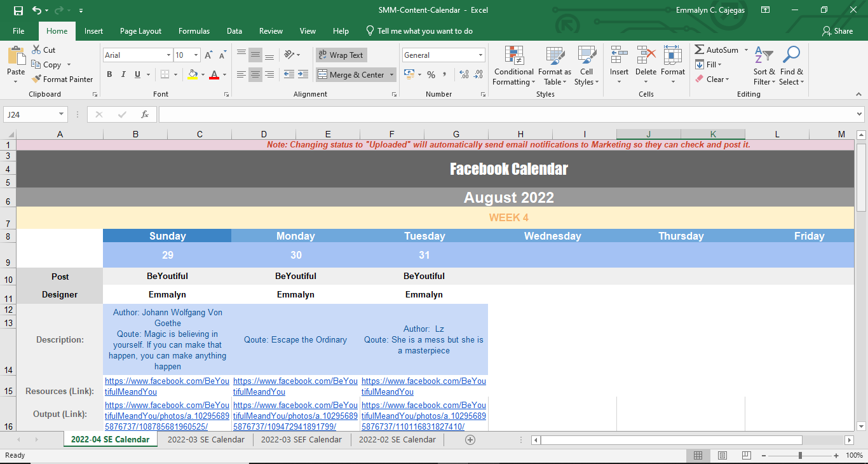This screenshot has width=868, height=464.
Task: Open the fill color yellow swatch
Action: pyautogui.click(x=193, y=74)
